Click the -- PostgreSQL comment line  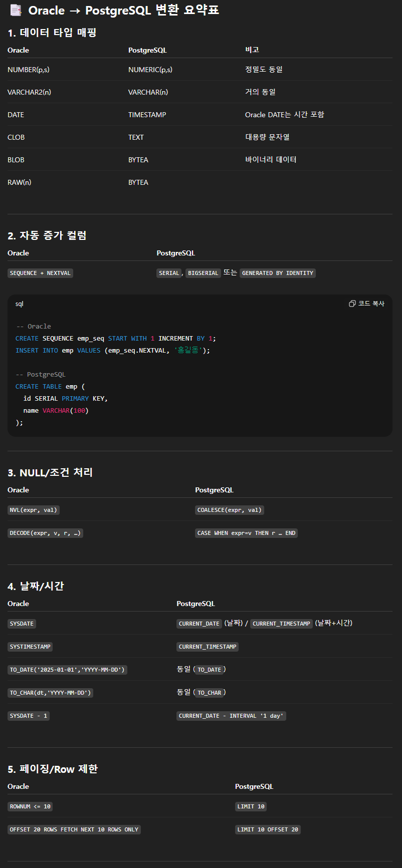(x=41, y=374)
